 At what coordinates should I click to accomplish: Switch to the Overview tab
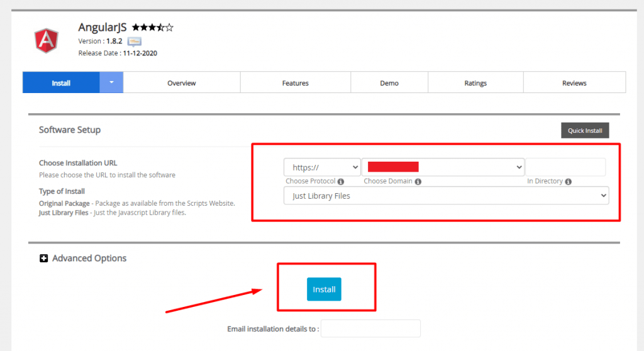182,82
